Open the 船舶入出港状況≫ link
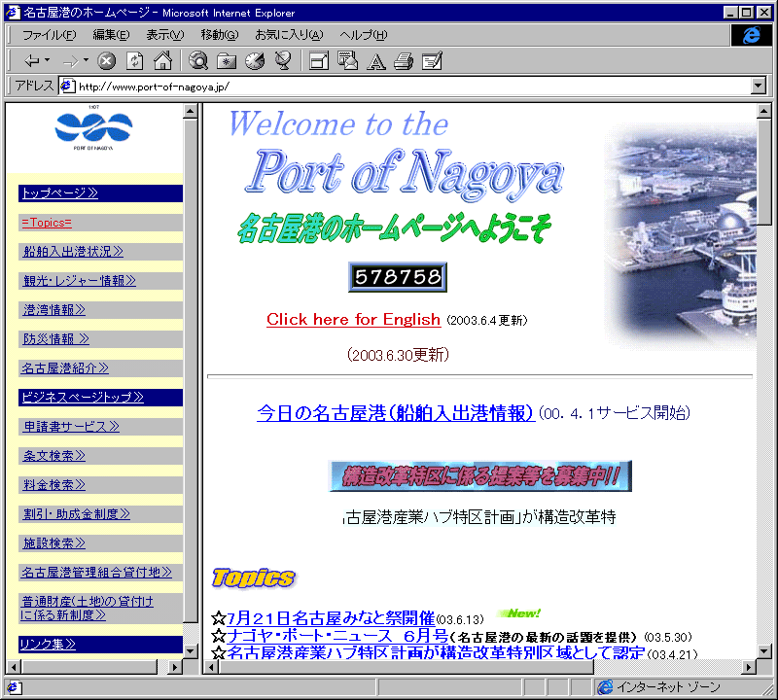The height and width of the screenshot is (700, 778). pyautogui.click(x=73, y=252)
